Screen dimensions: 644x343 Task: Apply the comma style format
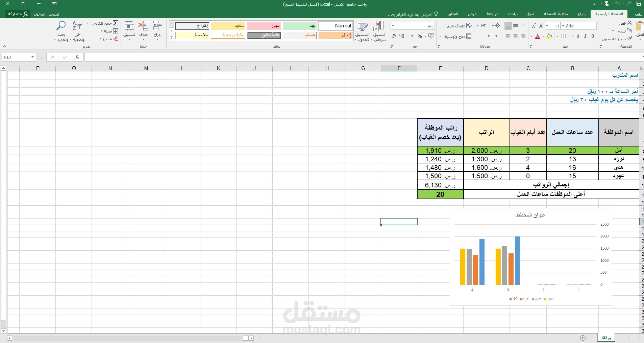pos(412,36)
